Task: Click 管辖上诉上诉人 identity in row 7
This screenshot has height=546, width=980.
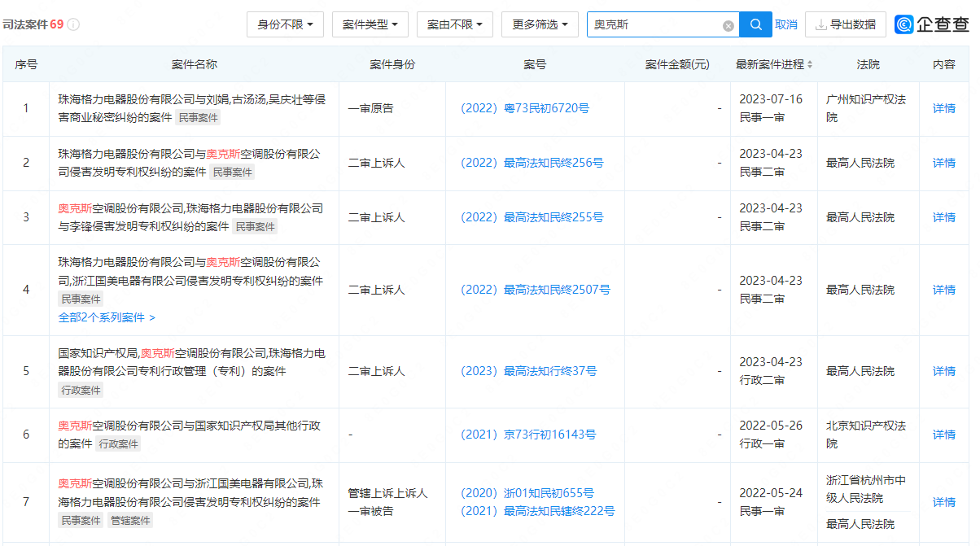Action: [387, 493]
